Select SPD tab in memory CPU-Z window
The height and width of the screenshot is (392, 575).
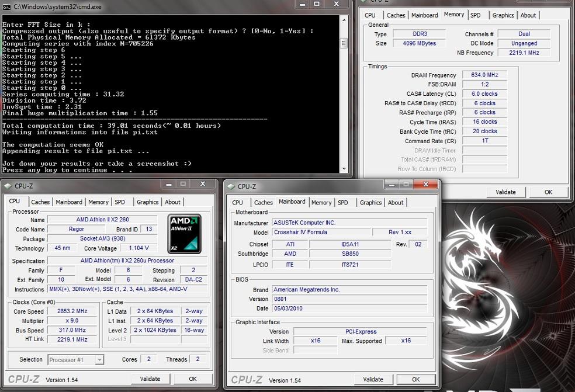[475, 15]
